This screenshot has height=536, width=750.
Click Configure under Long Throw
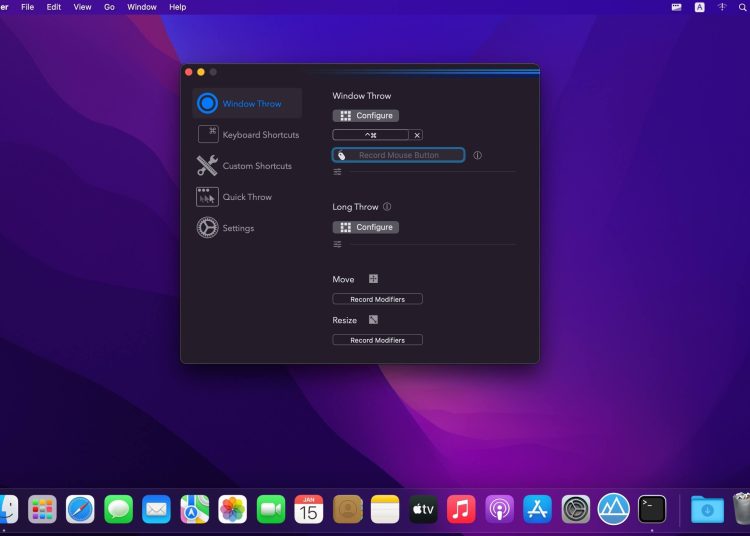(366, 227)
